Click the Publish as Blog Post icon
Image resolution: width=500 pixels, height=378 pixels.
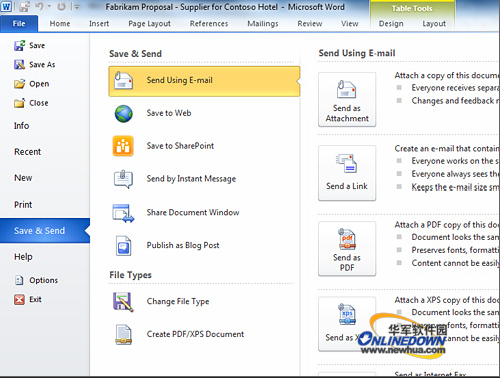point(123,245)
